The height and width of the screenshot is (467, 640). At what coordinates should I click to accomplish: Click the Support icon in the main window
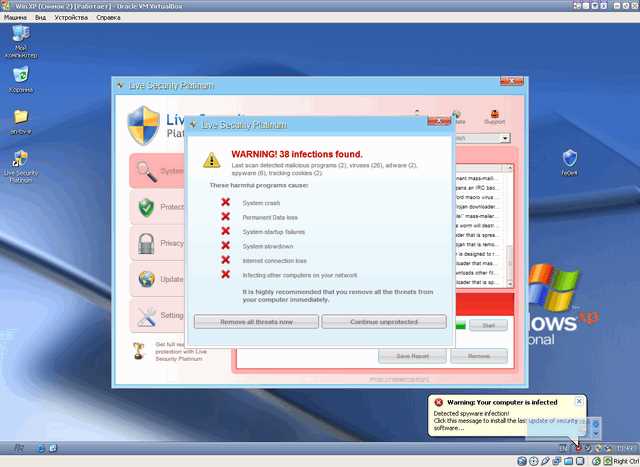(494, 117)
